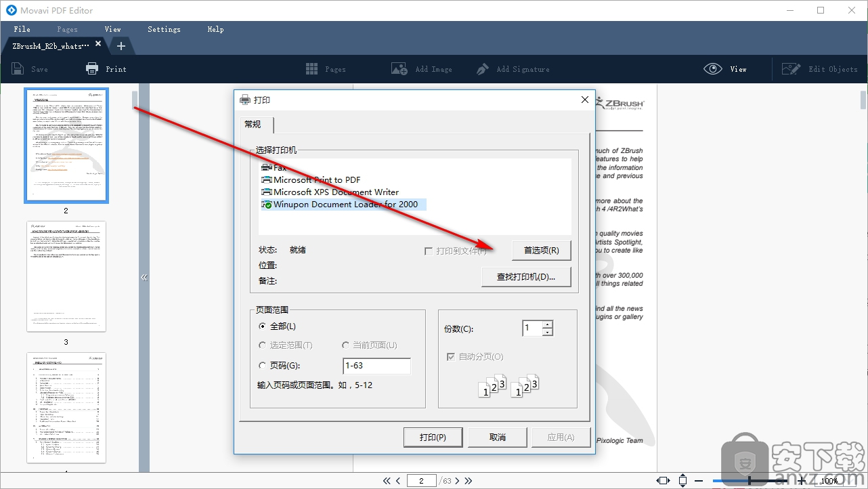868x489 pixels.
Task: Open the 首选项(R) preferences button
Action: coord(541,251)
